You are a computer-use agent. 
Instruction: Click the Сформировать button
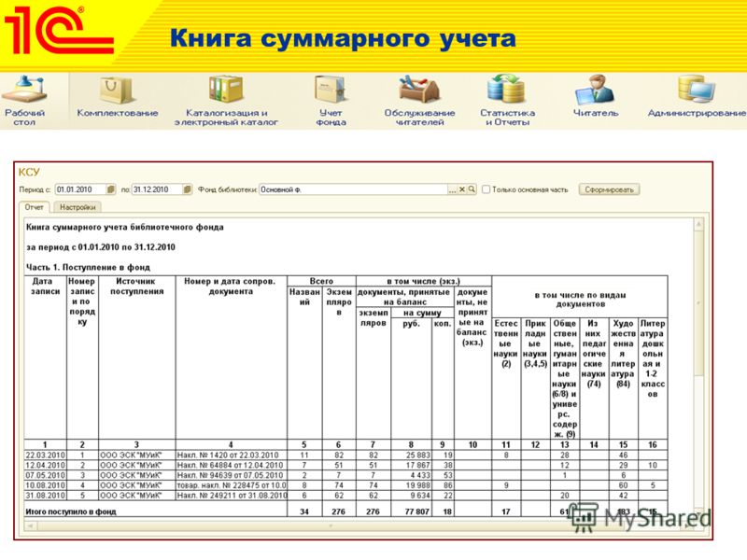[x=609, y=189]
